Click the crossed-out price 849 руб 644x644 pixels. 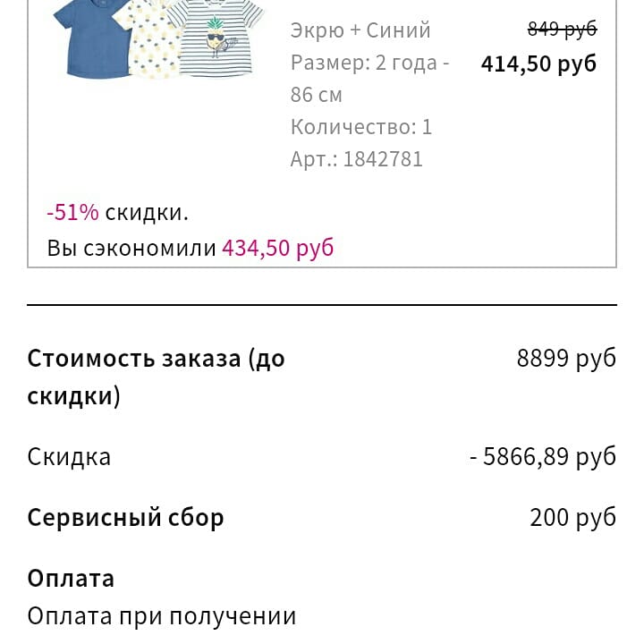[562, 30]
